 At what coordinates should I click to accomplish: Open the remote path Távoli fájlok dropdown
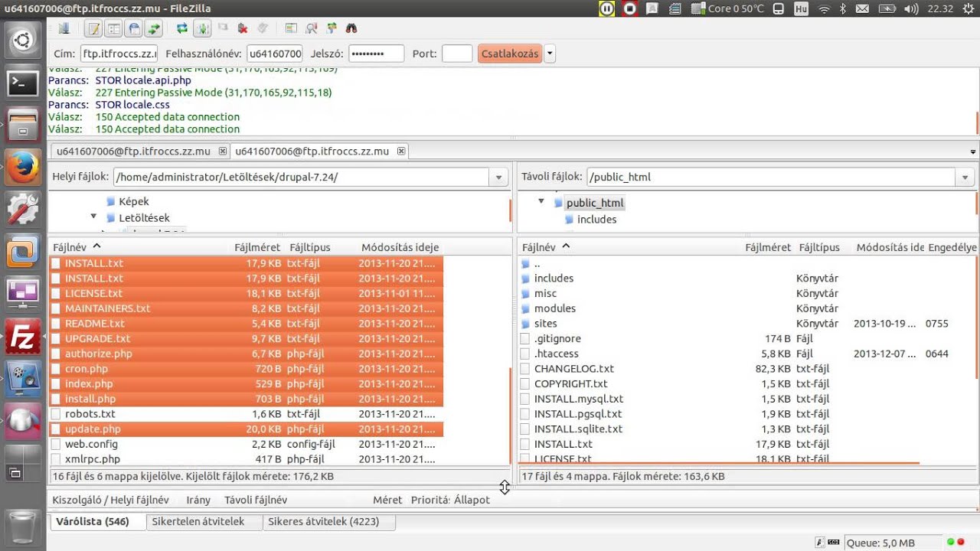(x=965, y=178)
